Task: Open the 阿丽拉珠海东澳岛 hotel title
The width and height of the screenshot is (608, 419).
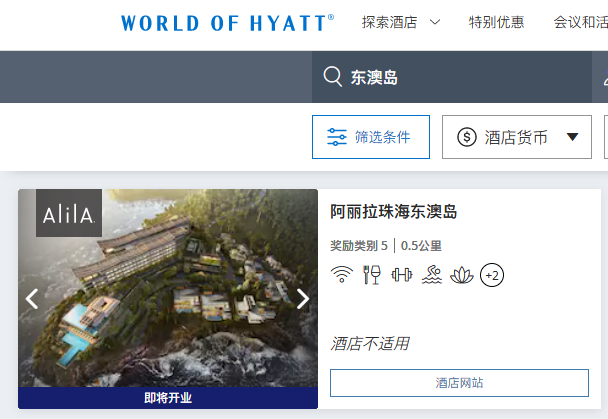Action: (x=394, y=212)
